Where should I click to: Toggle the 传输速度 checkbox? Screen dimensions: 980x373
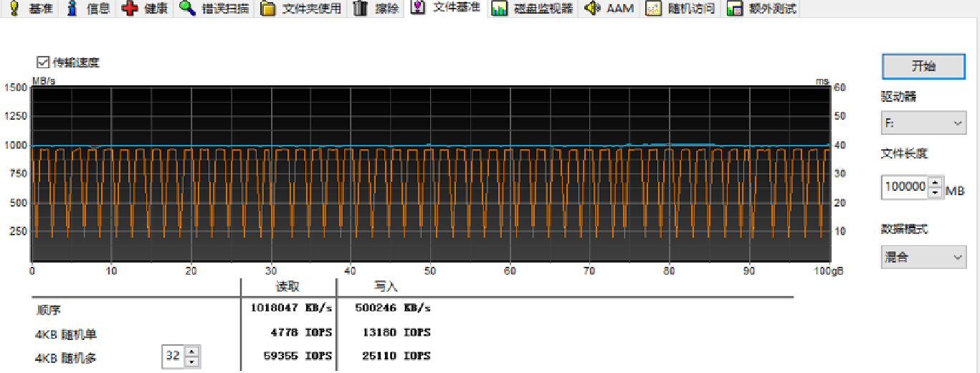[42, 62]
